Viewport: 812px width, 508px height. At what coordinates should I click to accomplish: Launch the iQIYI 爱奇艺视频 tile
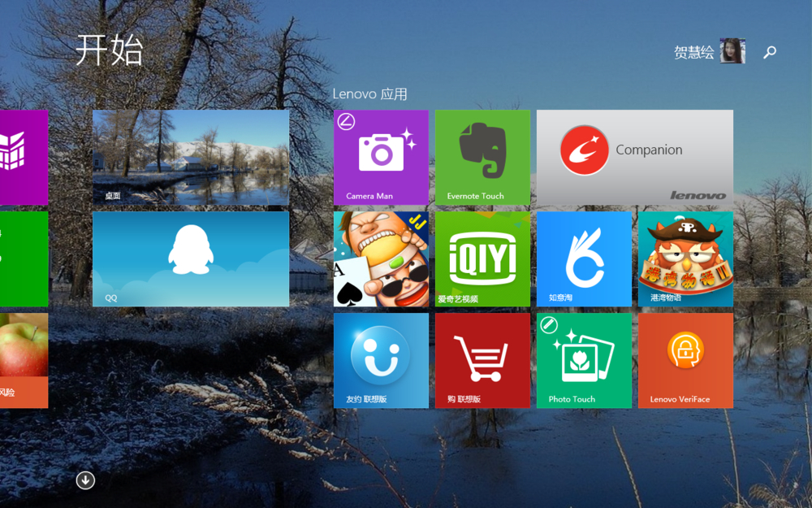[482, 258]
